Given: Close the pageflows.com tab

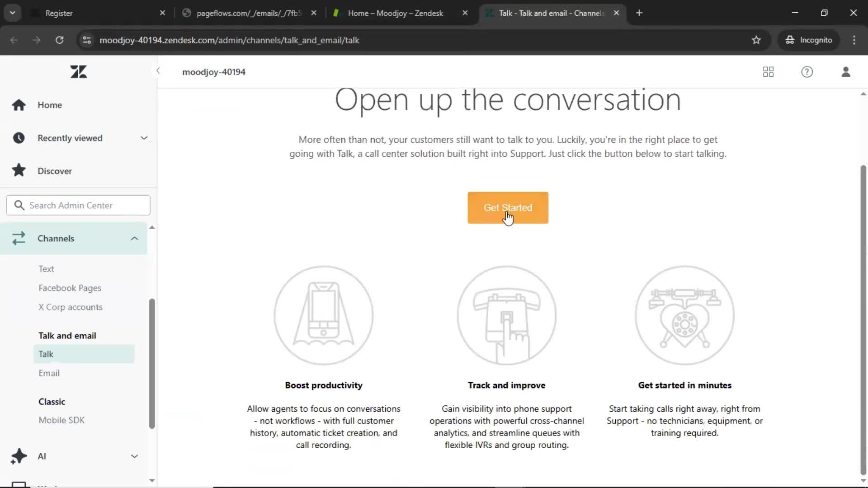Looking at the screenshot, I should tap(314, 13).
